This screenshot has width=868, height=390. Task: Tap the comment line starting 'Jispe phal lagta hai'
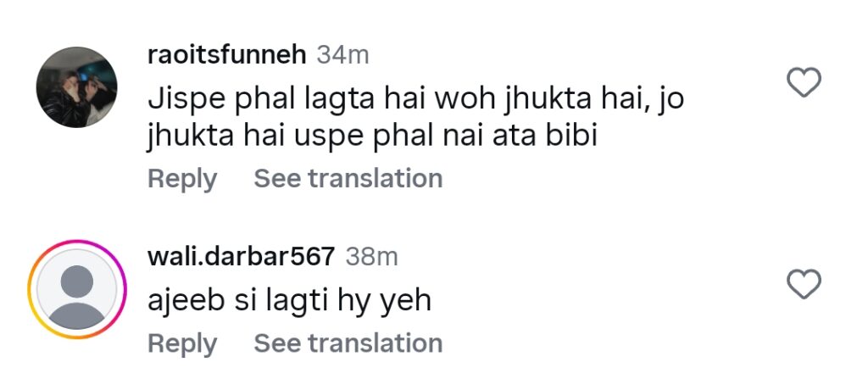pos(415,100)
